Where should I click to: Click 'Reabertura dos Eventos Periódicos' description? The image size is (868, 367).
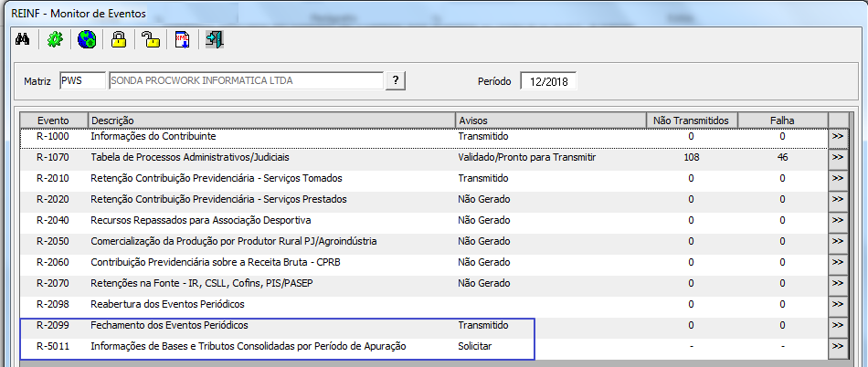click(x=168, y=304)
